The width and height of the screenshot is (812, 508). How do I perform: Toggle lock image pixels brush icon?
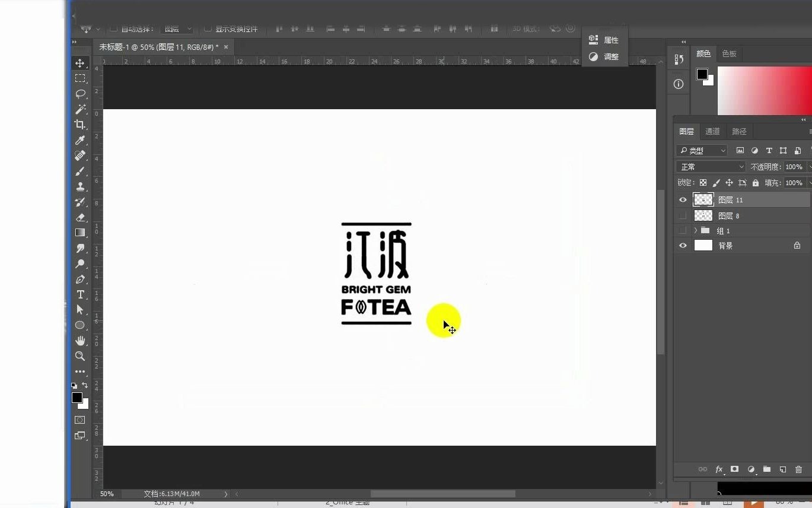(716, 183)
